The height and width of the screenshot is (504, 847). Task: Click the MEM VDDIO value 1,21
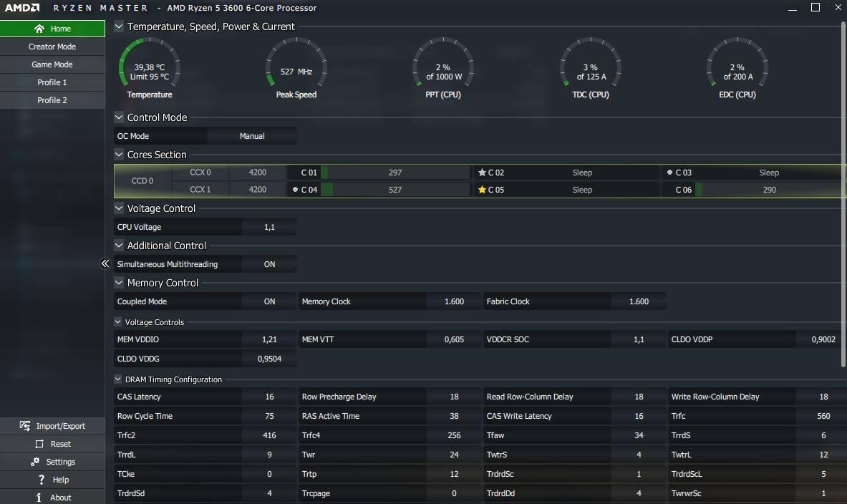coord(269,339)
